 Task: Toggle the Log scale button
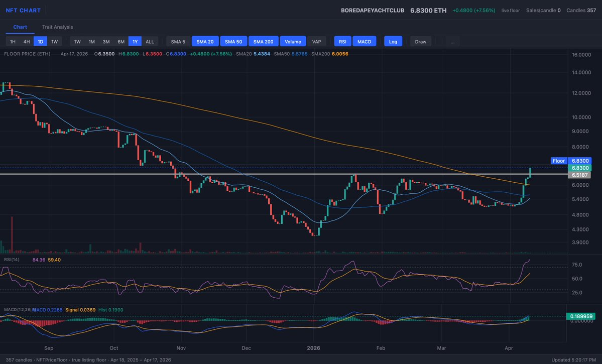[x=393, y=42]
